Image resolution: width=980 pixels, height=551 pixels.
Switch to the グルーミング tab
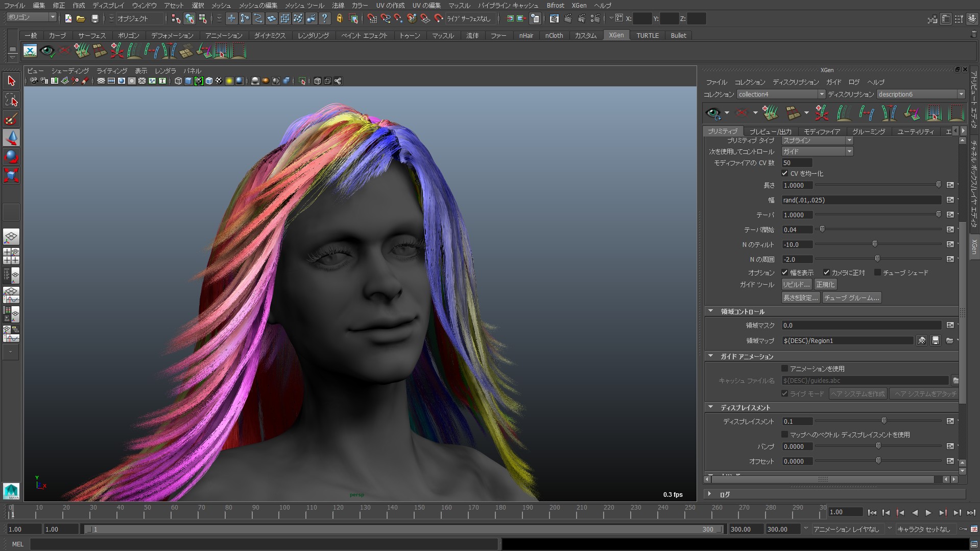868,131
